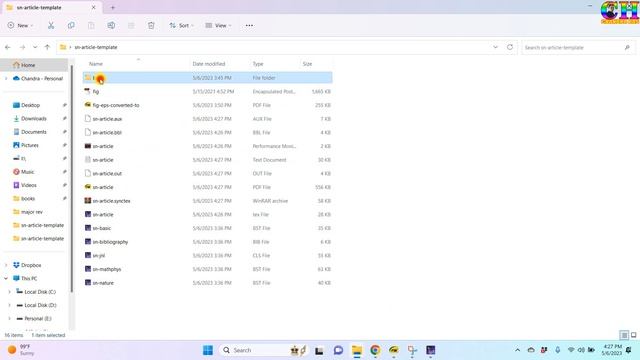Click the Delete trash can icon
640x360 pixels.
coord(151,25)
